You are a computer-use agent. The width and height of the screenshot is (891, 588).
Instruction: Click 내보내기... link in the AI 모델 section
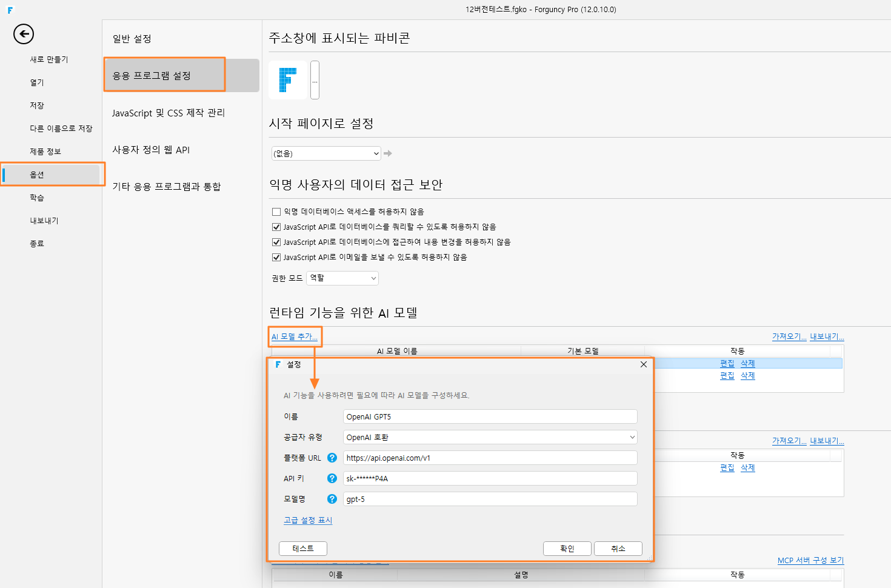click(827, 337)
